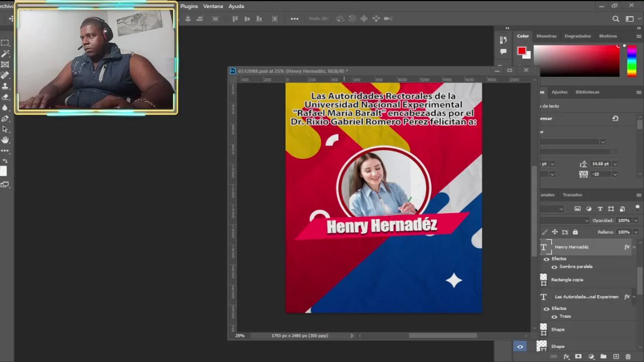Screen dimensions: 644x362
Task: Open the tracking -10 dropdown
Action: [x=615, y=174]
